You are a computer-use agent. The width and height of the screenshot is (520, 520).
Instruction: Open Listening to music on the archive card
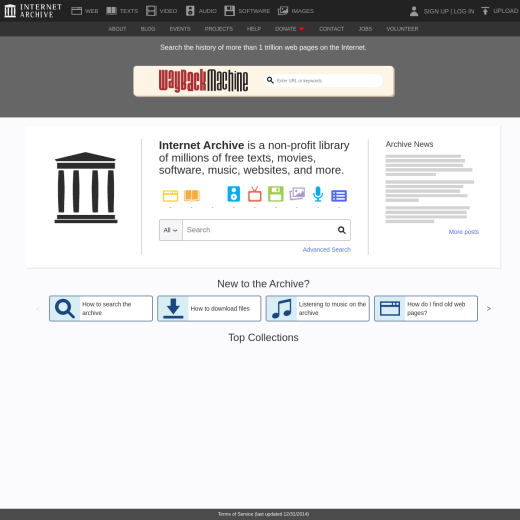317,308
